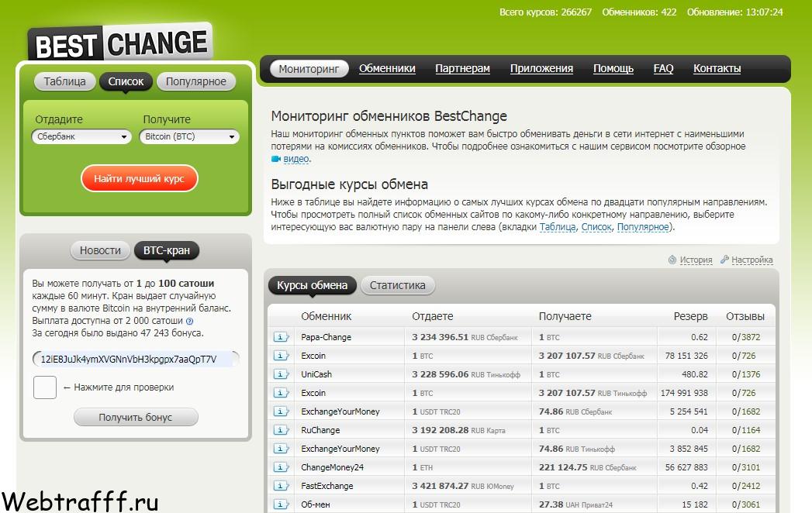Click reviews 0/3061 for Об-мен
Viewport: 812px width, 513px height.
click(746, 504)
